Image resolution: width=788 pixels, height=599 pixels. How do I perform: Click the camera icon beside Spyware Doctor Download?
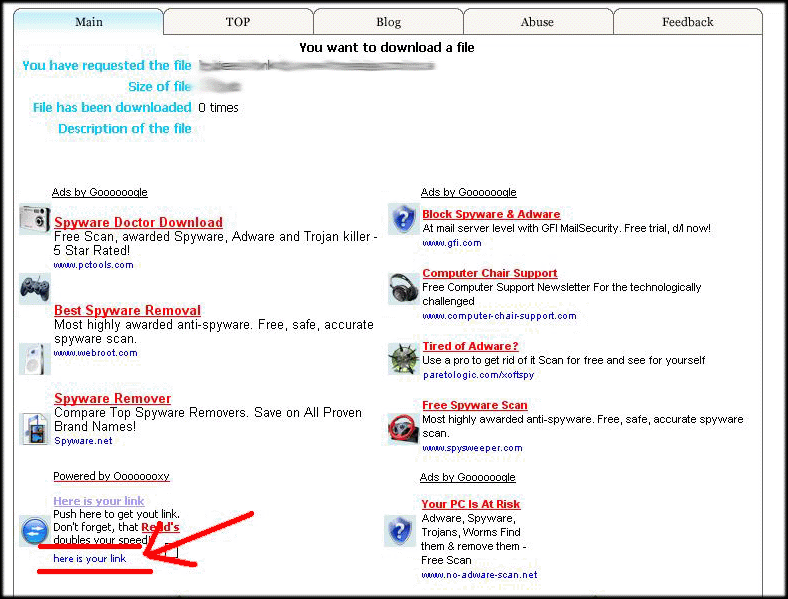tap(35, 219)
